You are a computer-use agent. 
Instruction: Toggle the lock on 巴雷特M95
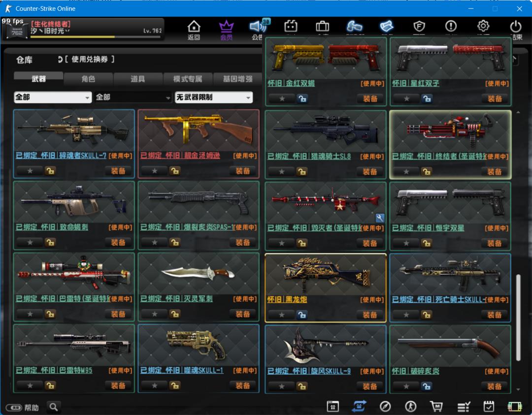point(50,385)
